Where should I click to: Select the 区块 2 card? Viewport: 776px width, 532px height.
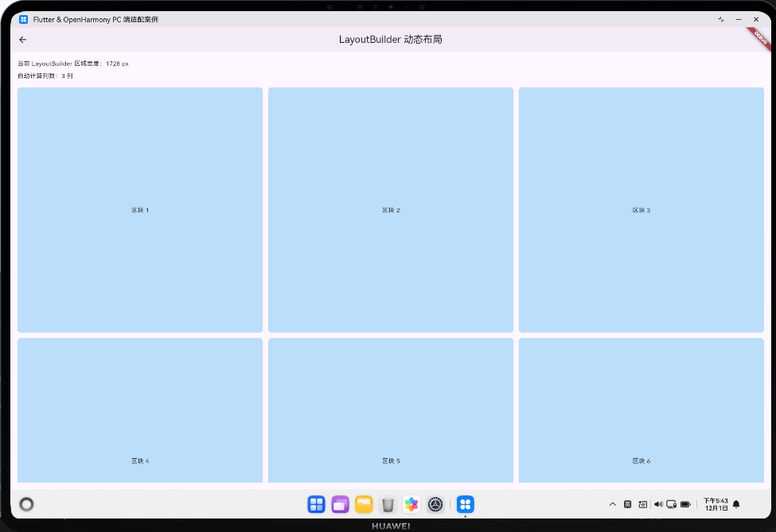391,210
